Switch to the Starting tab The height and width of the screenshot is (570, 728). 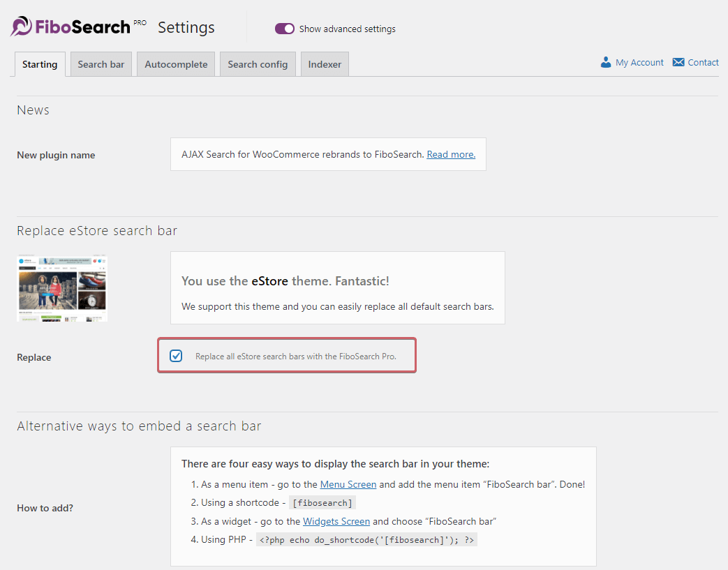pyautogui.click(x=40, y=64)
